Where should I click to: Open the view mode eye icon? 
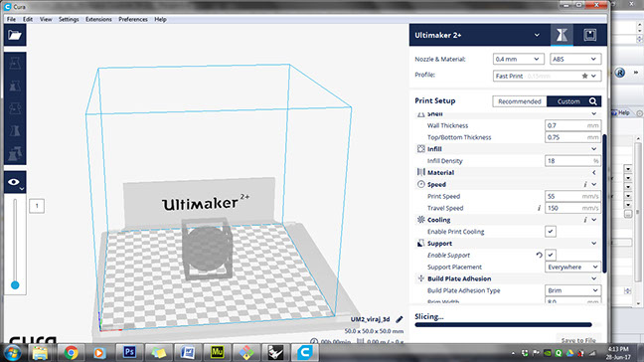(x=15, y=182)
